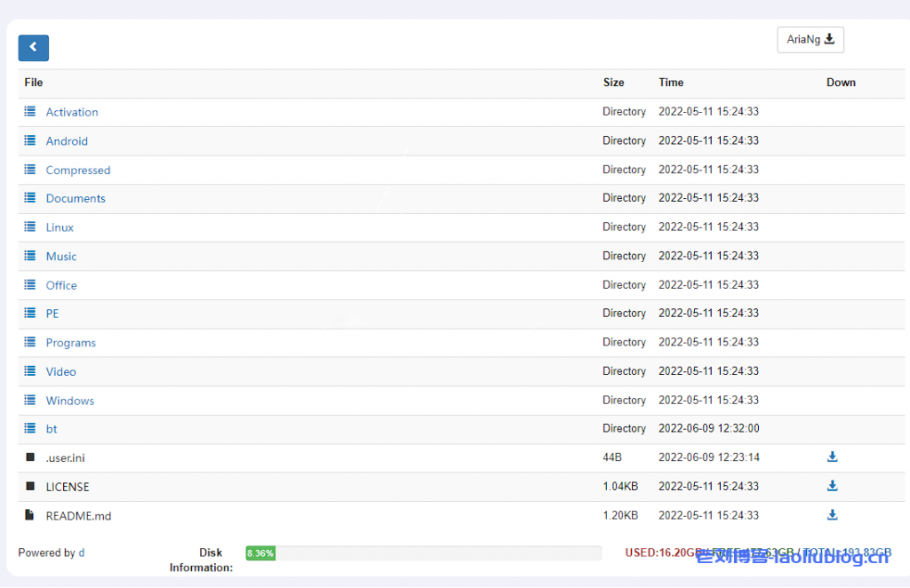Open the Video directory
Image resolution: width=910 pixels, height=588 pixels.
[x=60, y=372]
